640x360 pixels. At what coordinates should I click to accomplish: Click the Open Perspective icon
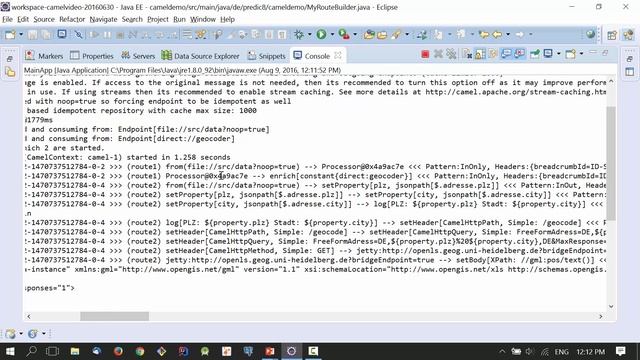click(612, 35)
